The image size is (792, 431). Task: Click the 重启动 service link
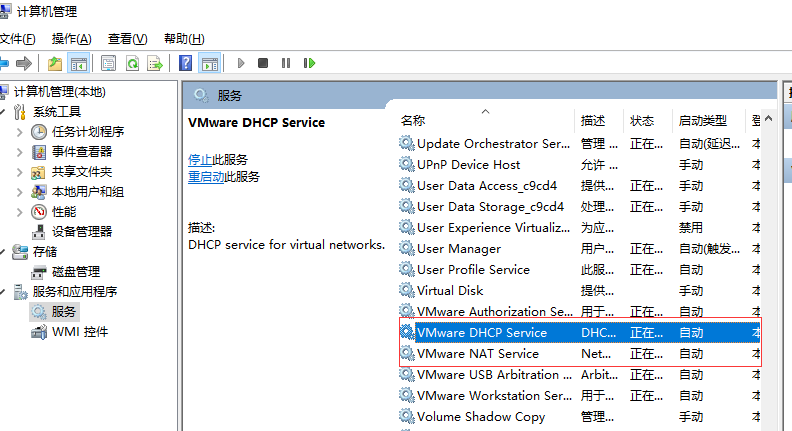[206, 177]
